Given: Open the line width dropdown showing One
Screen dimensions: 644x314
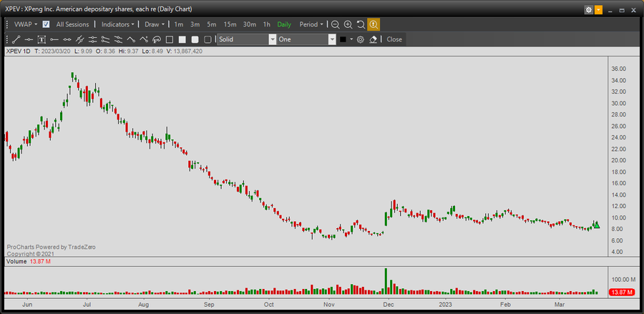Looking at the screenshot, I should click(x=306, y=39).
